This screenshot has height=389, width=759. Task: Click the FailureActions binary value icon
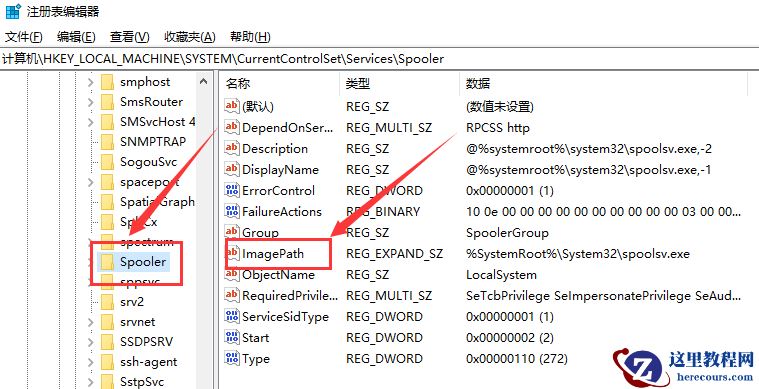point(232,211)
